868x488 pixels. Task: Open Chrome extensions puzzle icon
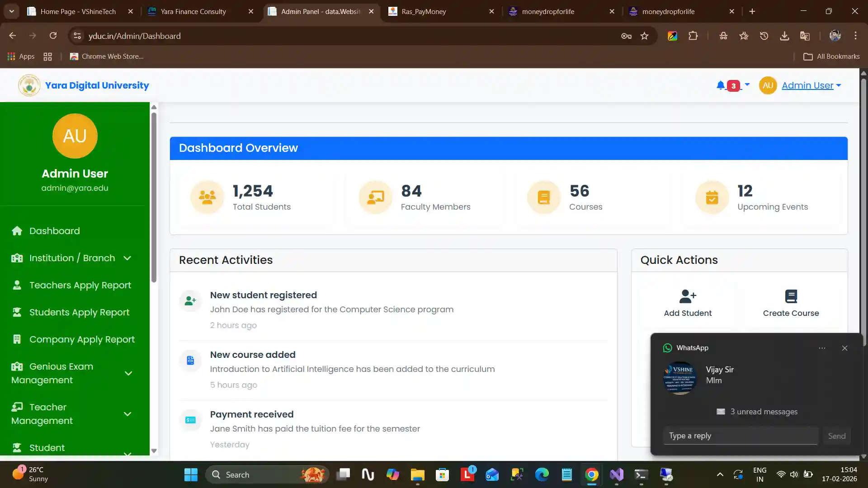coord(693,36)
